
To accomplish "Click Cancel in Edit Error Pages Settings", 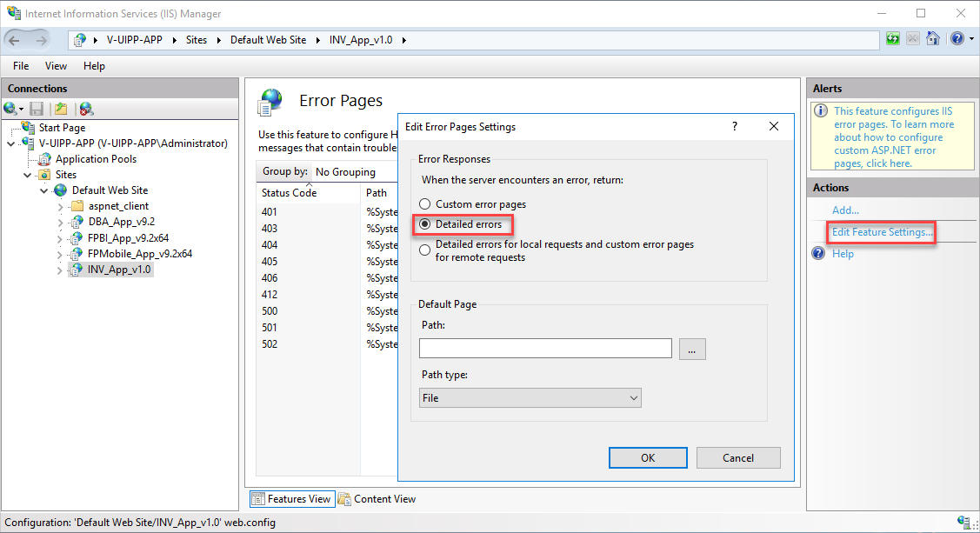I will (738, 457).
